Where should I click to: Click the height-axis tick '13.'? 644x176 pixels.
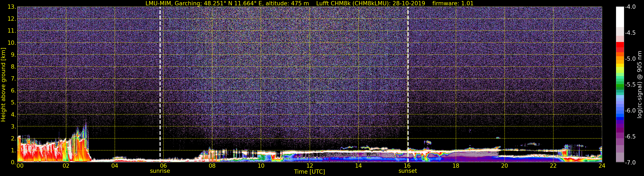12,7
